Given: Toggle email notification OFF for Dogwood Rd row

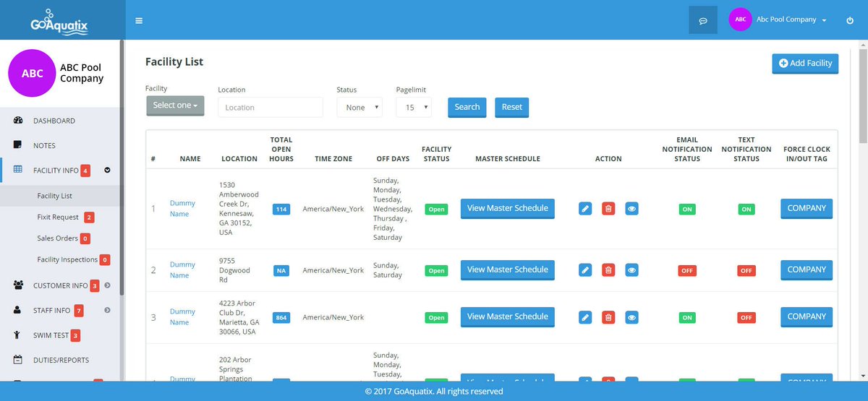Looking at the screenshot, I should [687, 270].
